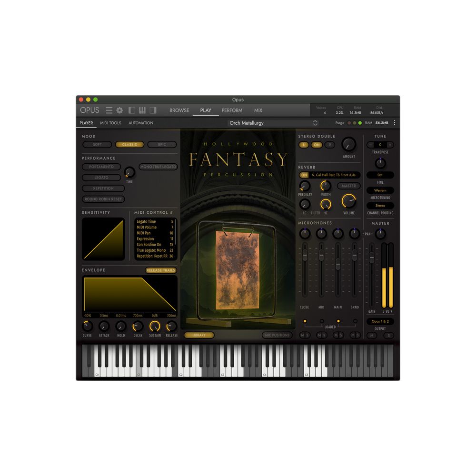The height and width of the screenshot is (476, 476).
Task: Enable the R channel for Stereo Double
Action: point(329,145)
